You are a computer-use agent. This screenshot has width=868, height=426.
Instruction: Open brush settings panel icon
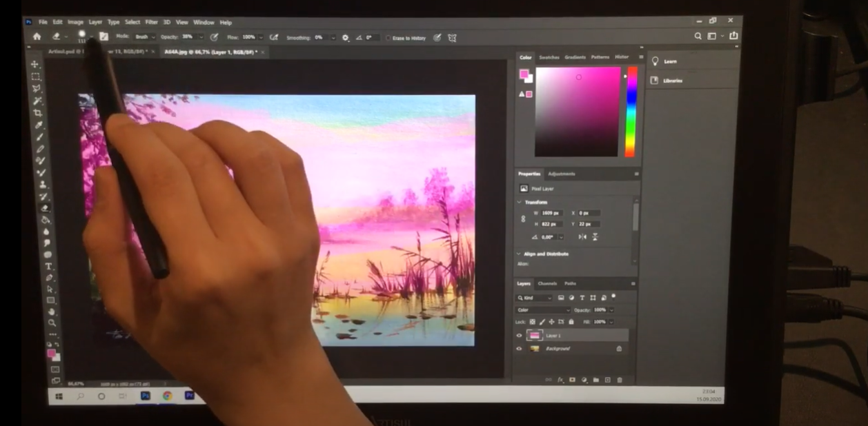[x=103, y=37]
